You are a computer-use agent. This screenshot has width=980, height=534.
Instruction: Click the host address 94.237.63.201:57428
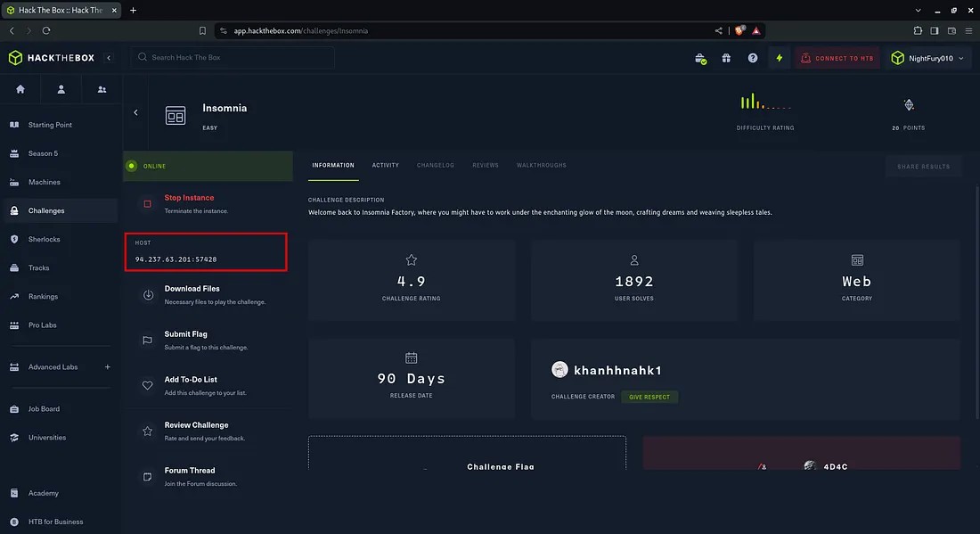tap(176, 259)
